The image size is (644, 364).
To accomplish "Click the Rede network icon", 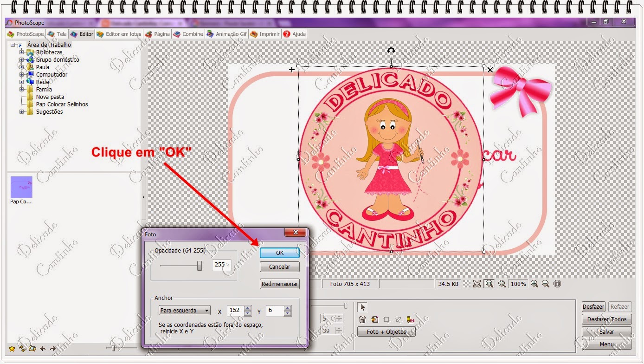I will (x=30, y=82).
